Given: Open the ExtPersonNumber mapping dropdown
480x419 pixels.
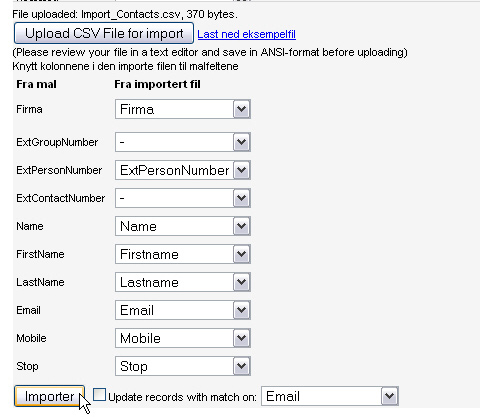Looking at the screenshot, I should point(183,170).
